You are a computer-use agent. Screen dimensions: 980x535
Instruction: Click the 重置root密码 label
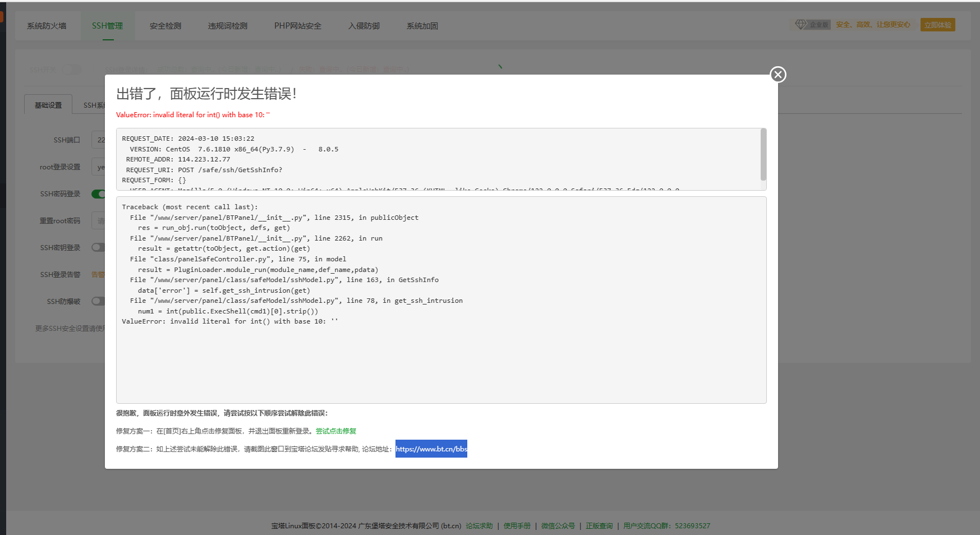60,221
